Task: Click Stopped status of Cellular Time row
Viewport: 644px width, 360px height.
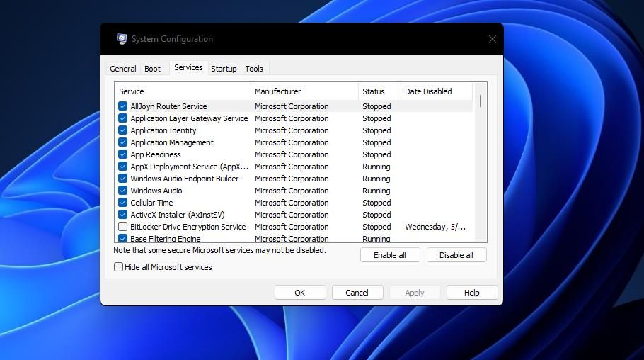Action: [376, 203]
